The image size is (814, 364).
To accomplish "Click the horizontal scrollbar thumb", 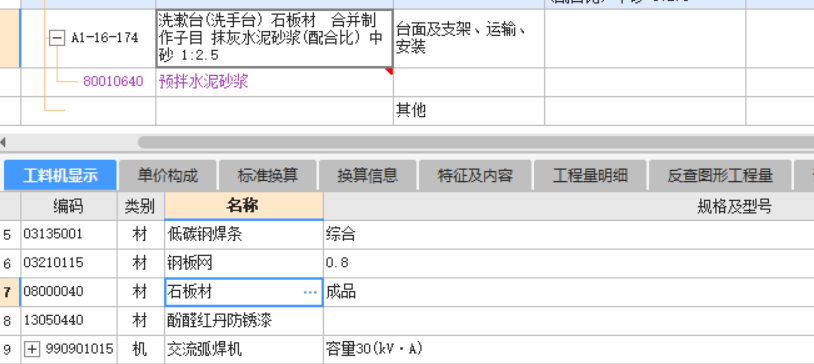I will click(476, 142).
